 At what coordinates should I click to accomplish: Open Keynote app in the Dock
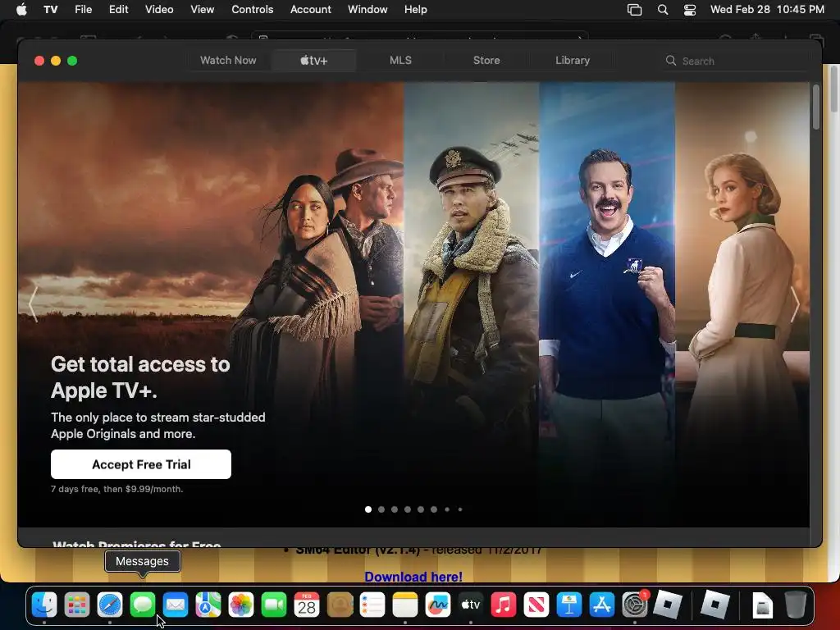(569, 605)
